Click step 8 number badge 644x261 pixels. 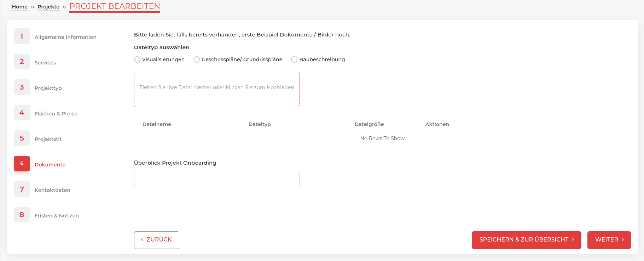point(22,215)
